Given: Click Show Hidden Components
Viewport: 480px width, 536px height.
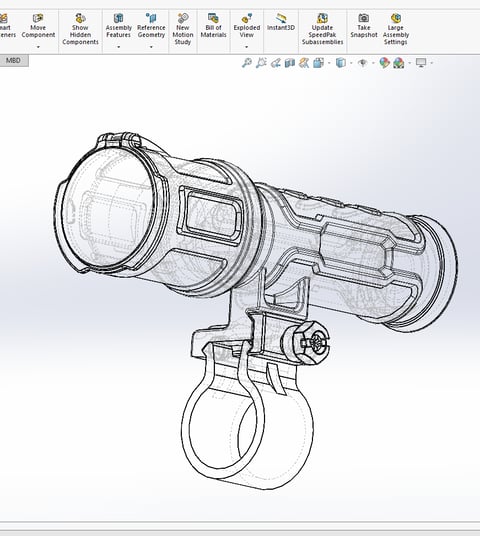Looking at the screenshot, I should tap(80, 29).
